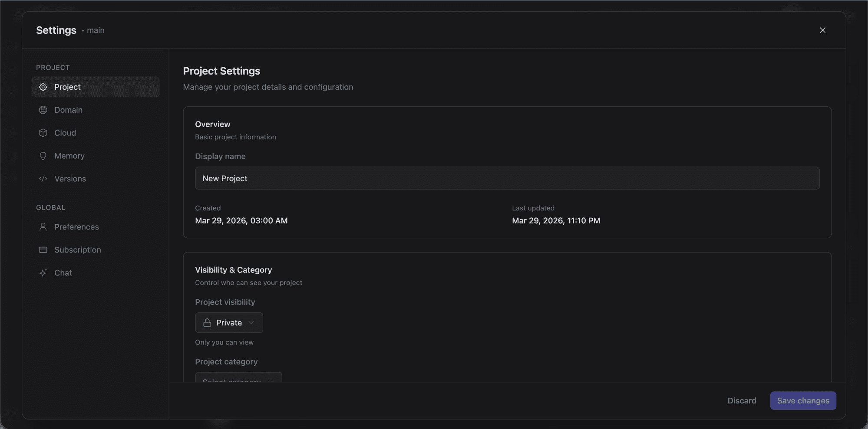
Task: Click the 'Visibility & Category' section title
Action: pos(233,270)
